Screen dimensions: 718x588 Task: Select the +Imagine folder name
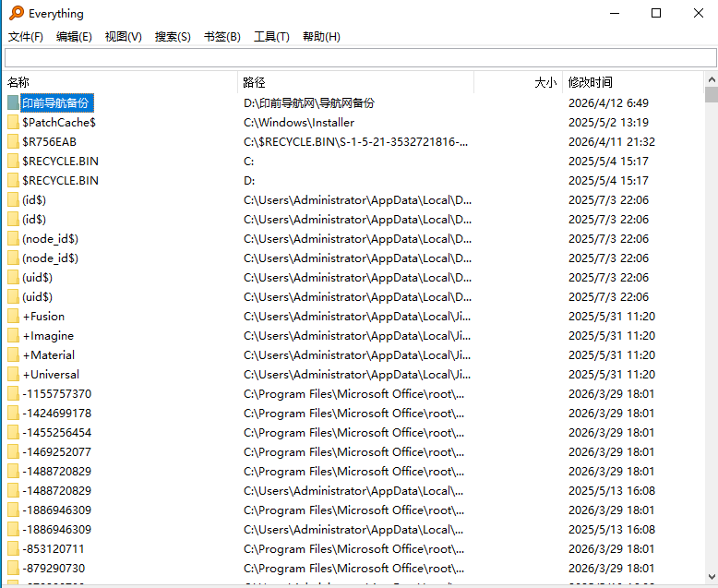click(48, 336)
